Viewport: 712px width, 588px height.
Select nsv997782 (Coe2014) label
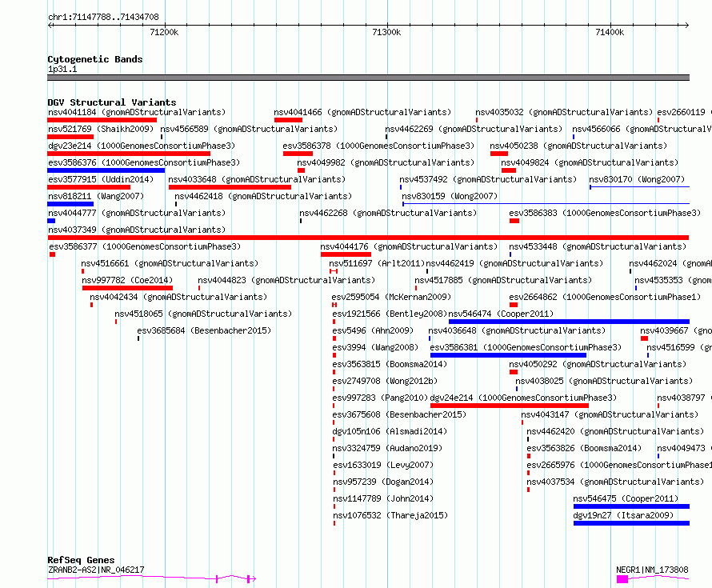click(x=127, y=280)
